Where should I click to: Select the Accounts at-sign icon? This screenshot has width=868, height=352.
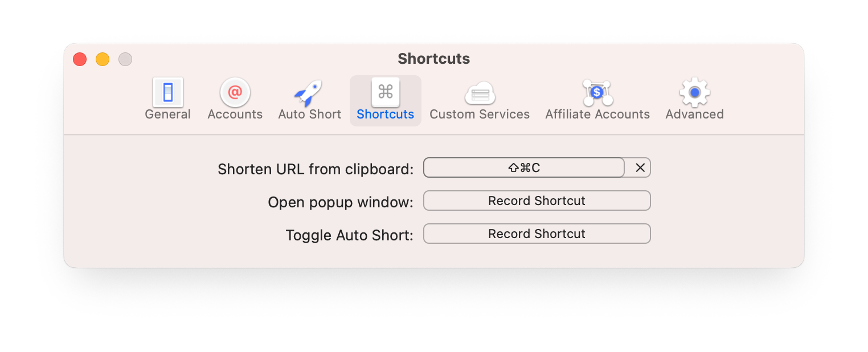[235, 92]
